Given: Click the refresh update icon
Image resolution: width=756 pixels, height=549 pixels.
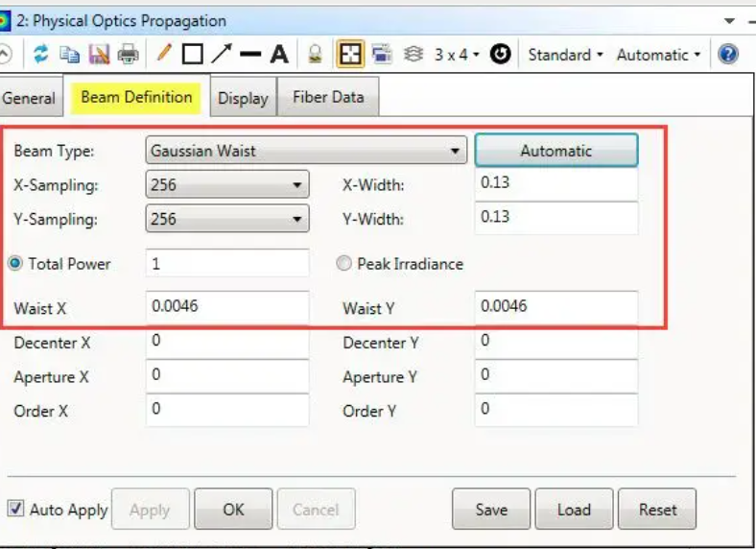Looking at the screenshot, I should point(40,55).
